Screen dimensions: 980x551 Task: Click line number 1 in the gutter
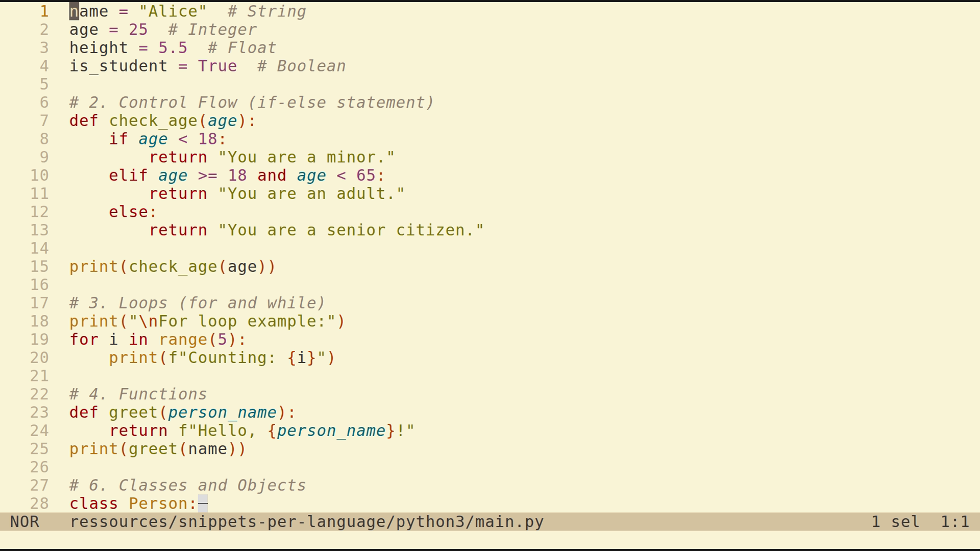44,11
